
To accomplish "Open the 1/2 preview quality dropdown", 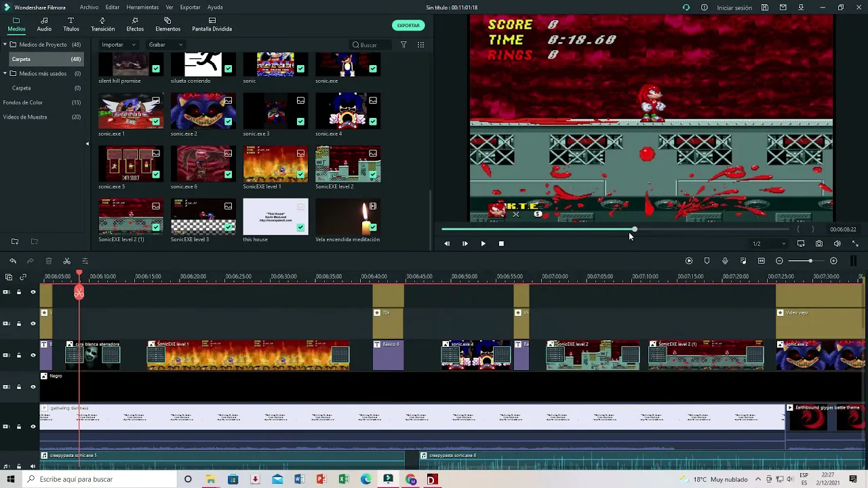I will tap(768, 243).
